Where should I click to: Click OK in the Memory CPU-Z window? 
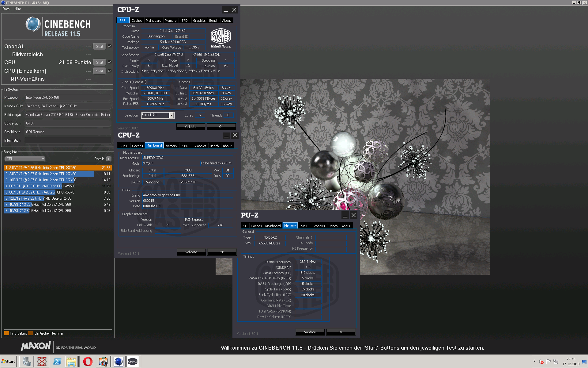click(341, 332)
